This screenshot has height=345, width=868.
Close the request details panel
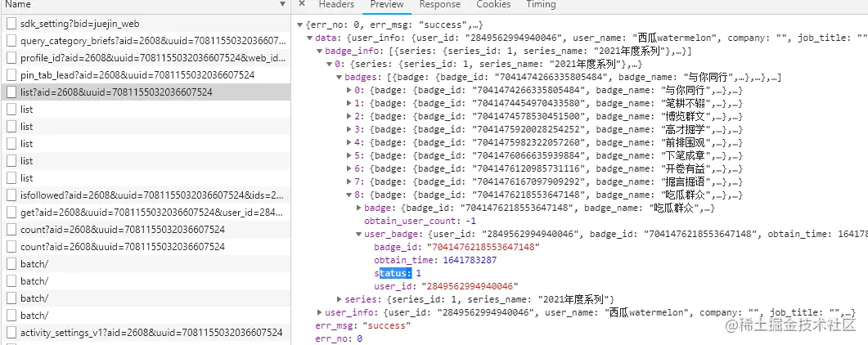[302, 4]
